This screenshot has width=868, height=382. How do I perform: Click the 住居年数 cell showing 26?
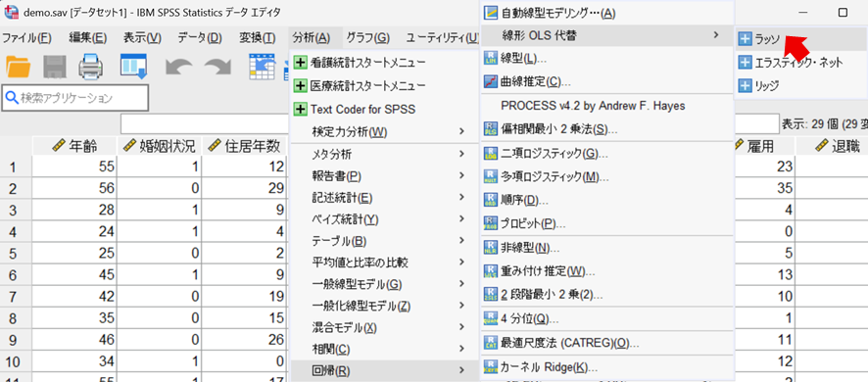(x=245, y=338)
